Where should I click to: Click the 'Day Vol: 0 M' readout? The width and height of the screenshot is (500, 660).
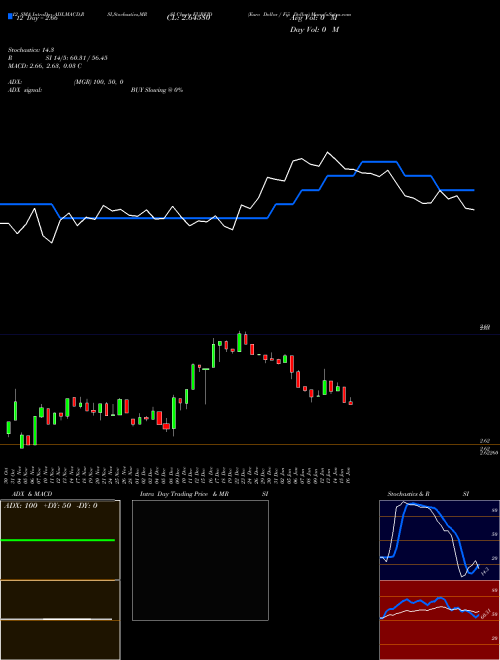[314, 29]
